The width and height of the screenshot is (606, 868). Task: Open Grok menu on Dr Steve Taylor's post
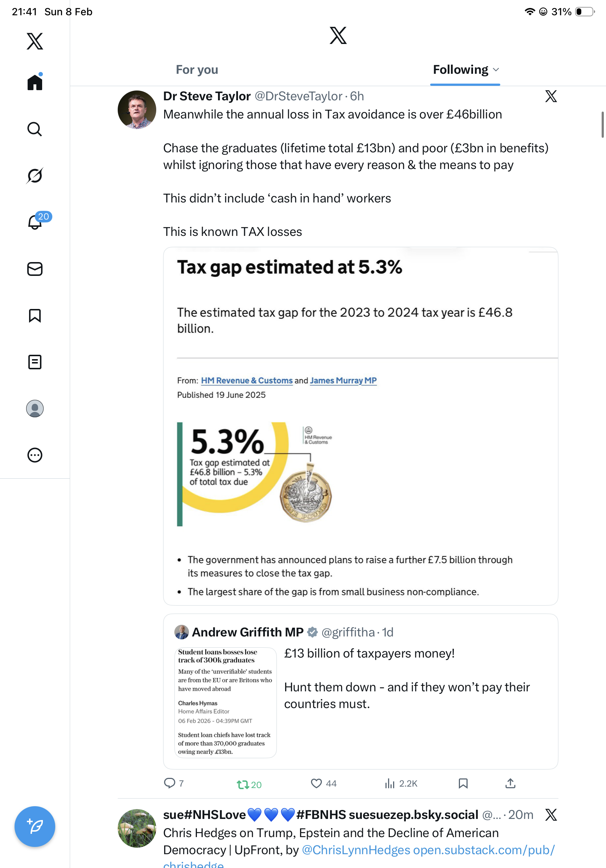coord(551,96)
